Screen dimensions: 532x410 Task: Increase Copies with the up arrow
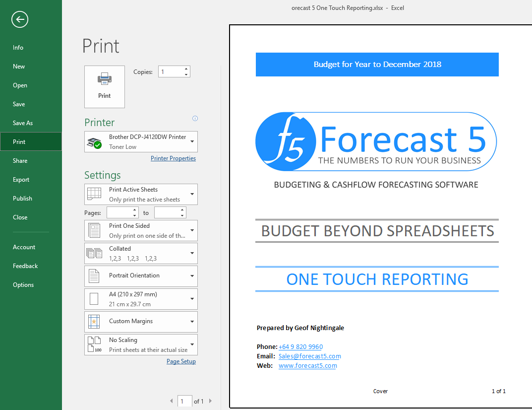click(186, 69)
